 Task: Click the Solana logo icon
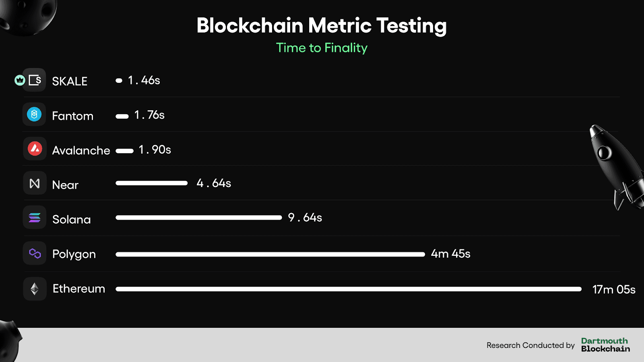(x=35, y=218)
